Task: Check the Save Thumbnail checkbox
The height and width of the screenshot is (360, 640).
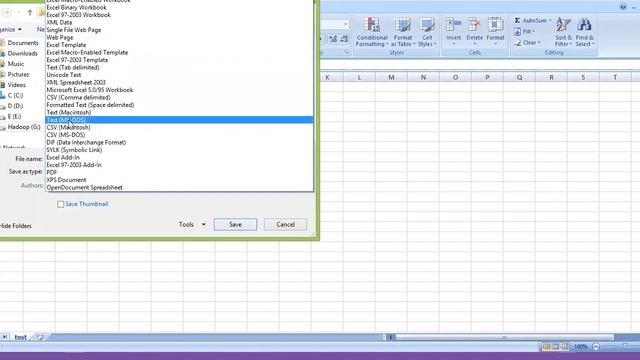Action: (60, 204)
